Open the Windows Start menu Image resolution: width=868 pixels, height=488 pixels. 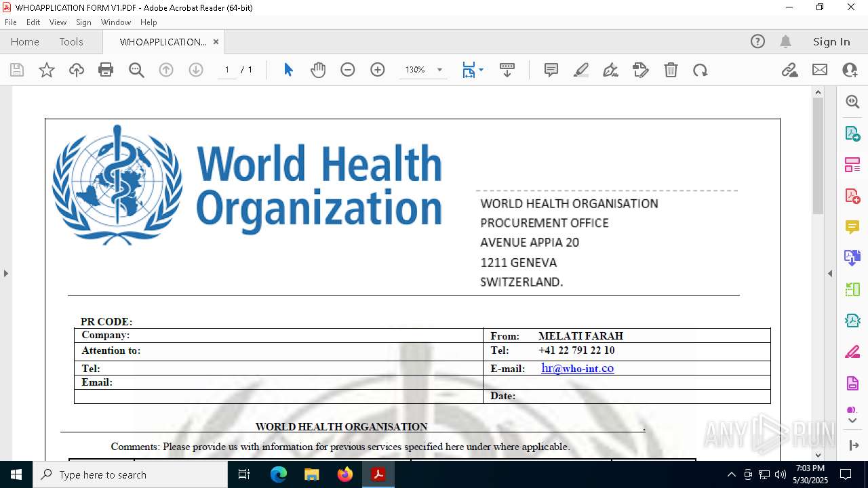[16, 474]
